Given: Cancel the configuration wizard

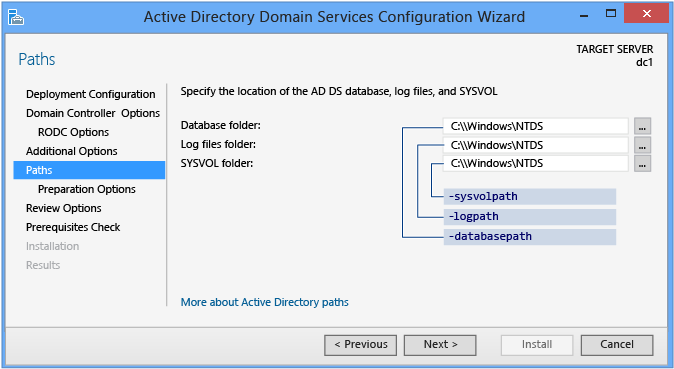Looking at the screenshot, I should tap(617, 345).
